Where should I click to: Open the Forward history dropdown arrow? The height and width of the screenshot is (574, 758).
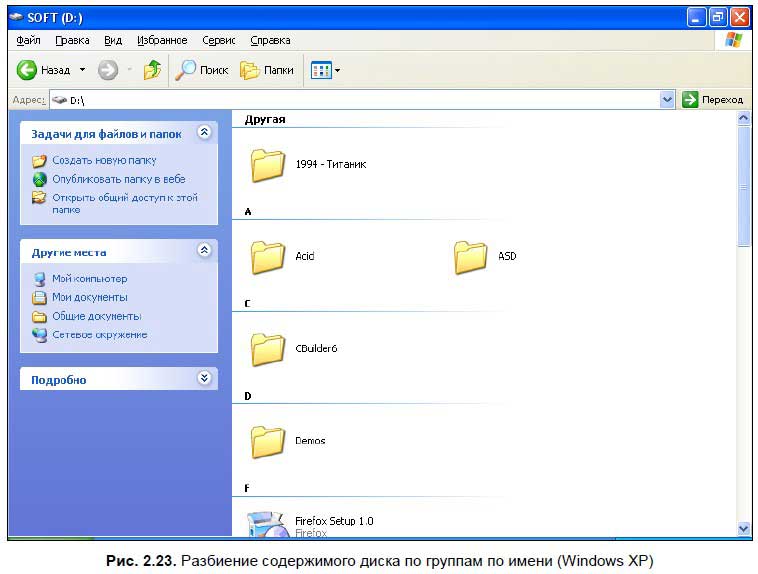coord(130,70)
